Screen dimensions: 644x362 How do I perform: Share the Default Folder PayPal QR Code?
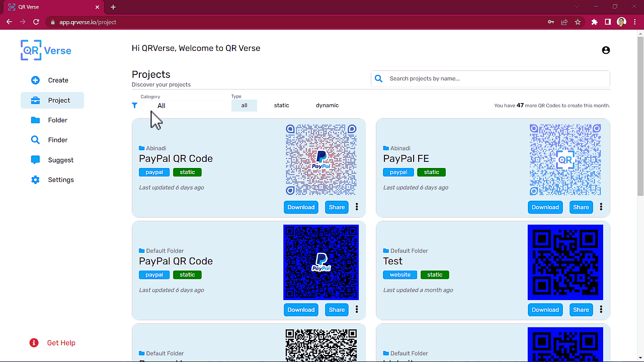coord(337,310)
